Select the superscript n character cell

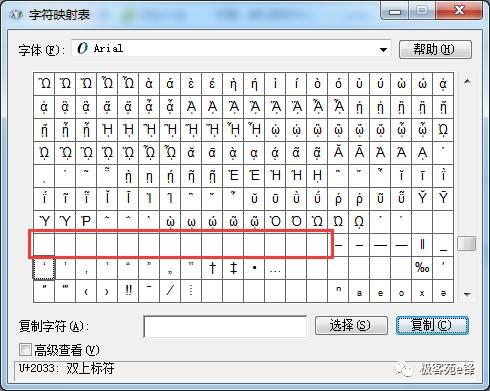338,291
